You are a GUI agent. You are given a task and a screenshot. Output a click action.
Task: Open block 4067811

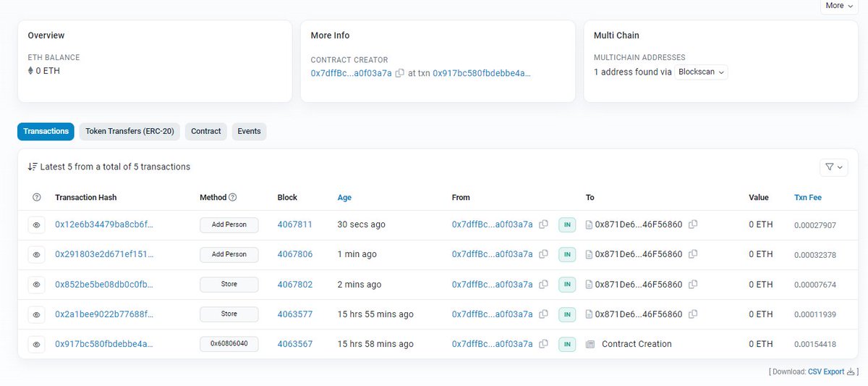coord(295,225)
